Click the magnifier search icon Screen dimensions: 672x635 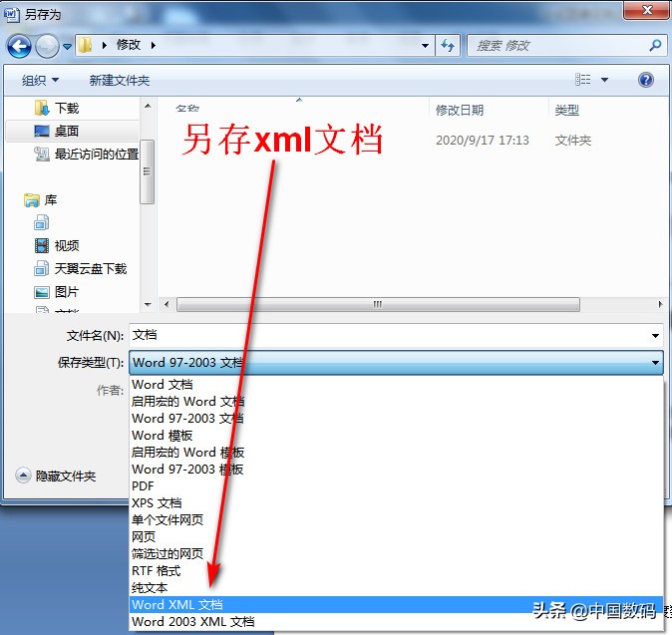[655, 45]
